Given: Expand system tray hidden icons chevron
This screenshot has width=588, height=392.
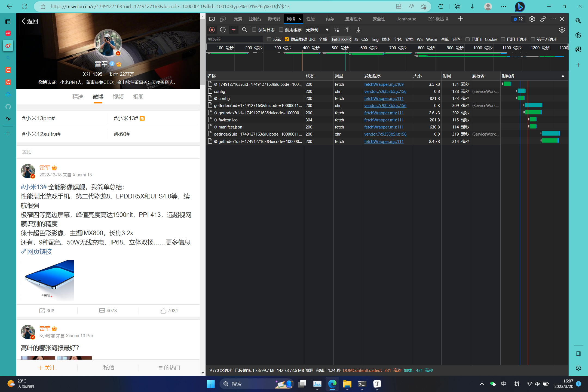Looking at the screenshot, I should coord(482,384).
